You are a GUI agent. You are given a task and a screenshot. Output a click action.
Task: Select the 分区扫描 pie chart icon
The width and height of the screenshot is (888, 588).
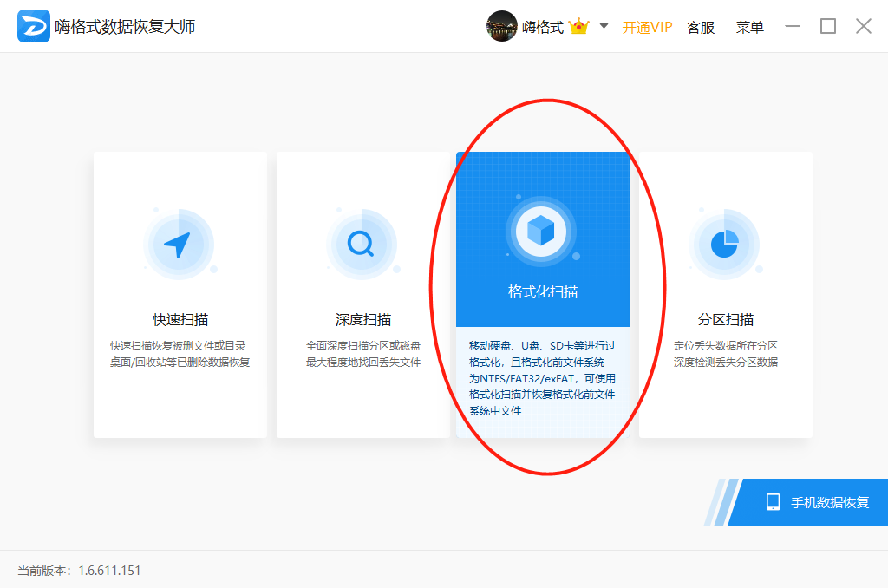point(724,245)
